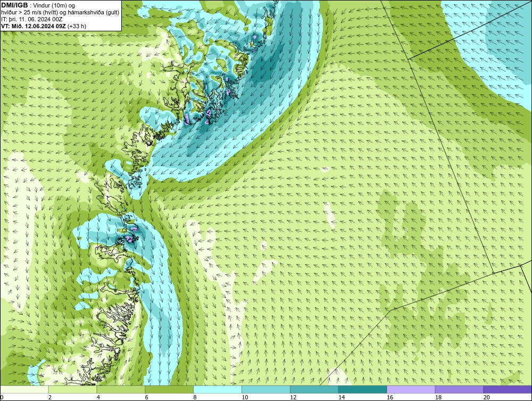Click the 2–4 m/s light green legend swatch
The image size is (532, 401).
pyautogui.click(x=72, y=389)
